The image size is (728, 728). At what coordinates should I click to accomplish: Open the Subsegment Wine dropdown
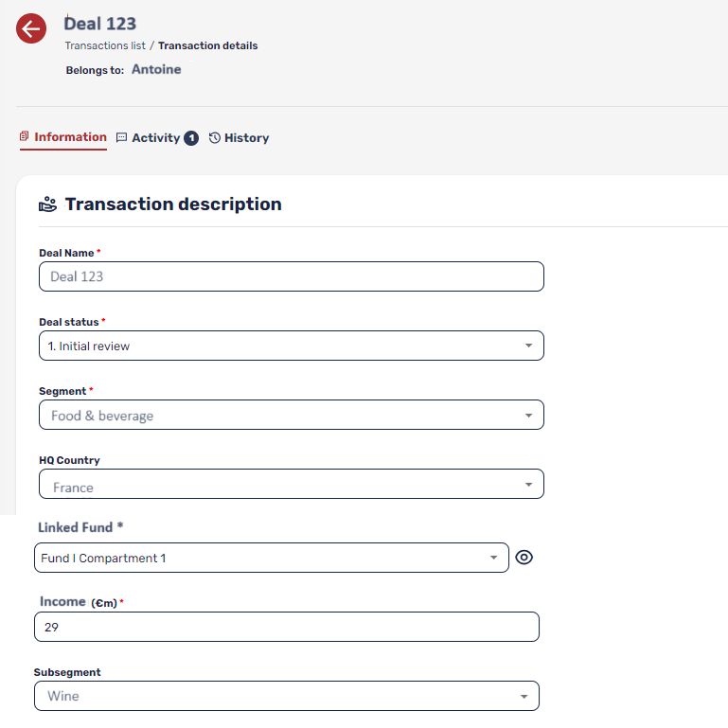coord(286,696)
